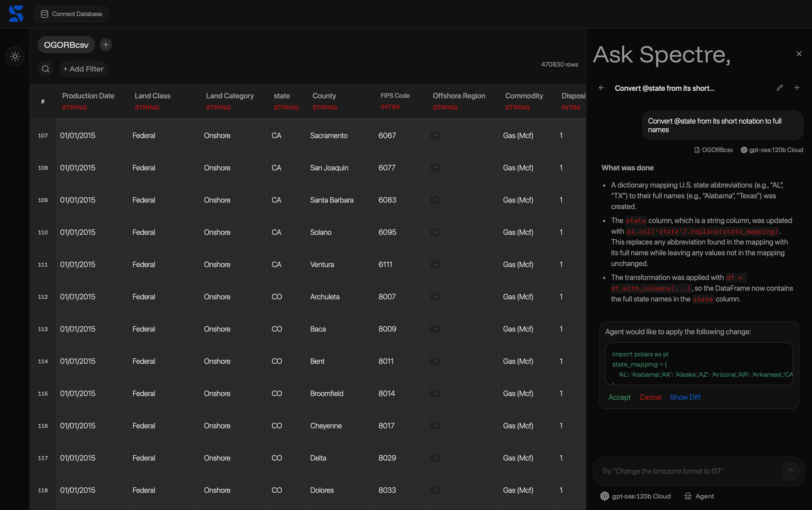Click the back arrow in chat panel
Screen dimensions: 812x510
(601, 88)
